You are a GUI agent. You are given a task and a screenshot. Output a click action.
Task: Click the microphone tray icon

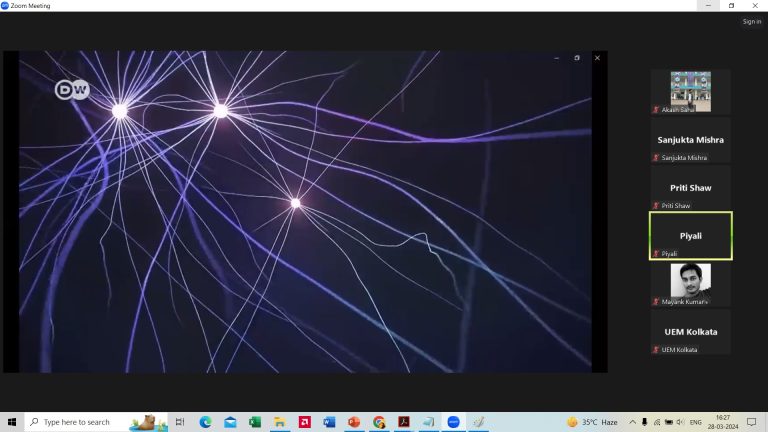[645, 422]
